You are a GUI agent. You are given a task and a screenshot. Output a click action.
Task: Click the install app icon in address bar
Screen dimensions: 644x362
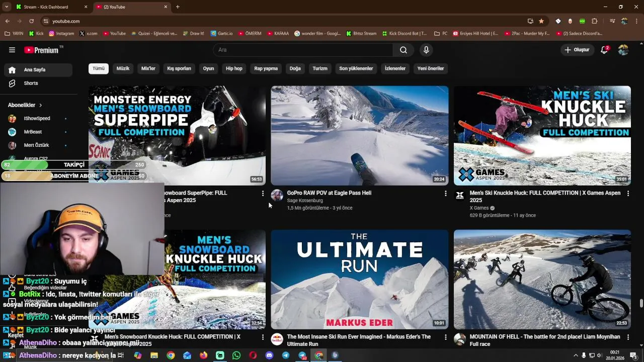tap(530, 21)
